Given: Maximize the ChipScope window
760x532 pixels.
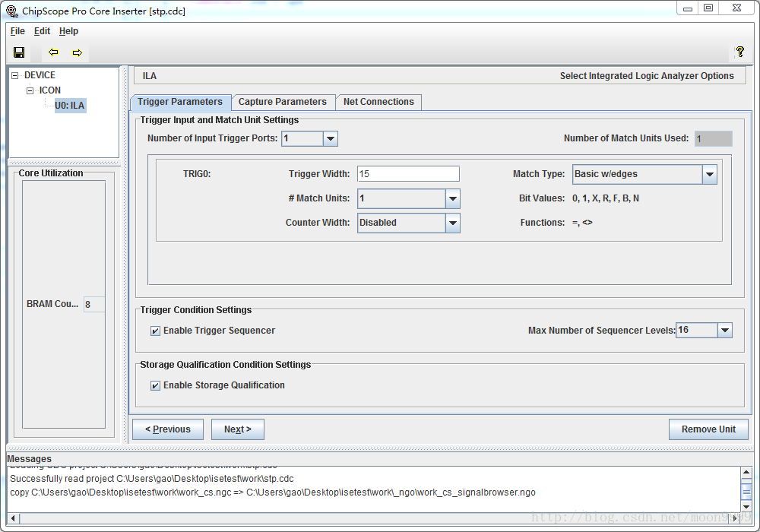Looking at the screenshot, I should [708, 8].
